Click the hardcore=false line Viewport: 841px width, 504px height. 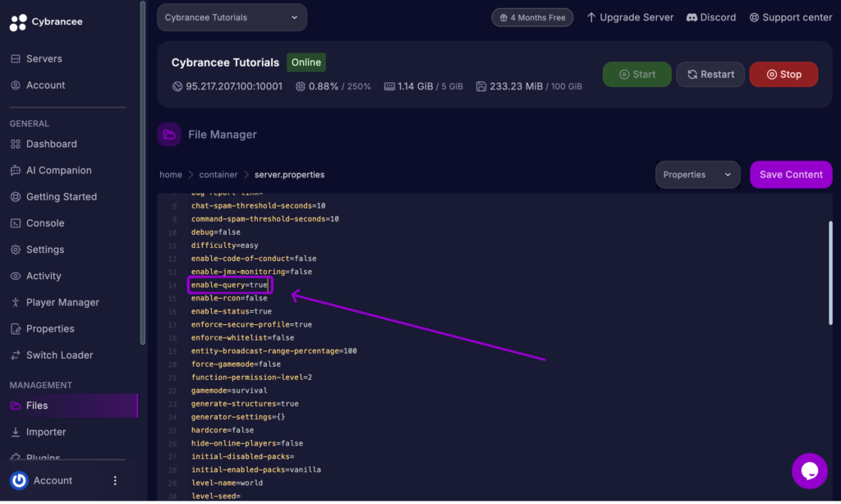(223, 430)
